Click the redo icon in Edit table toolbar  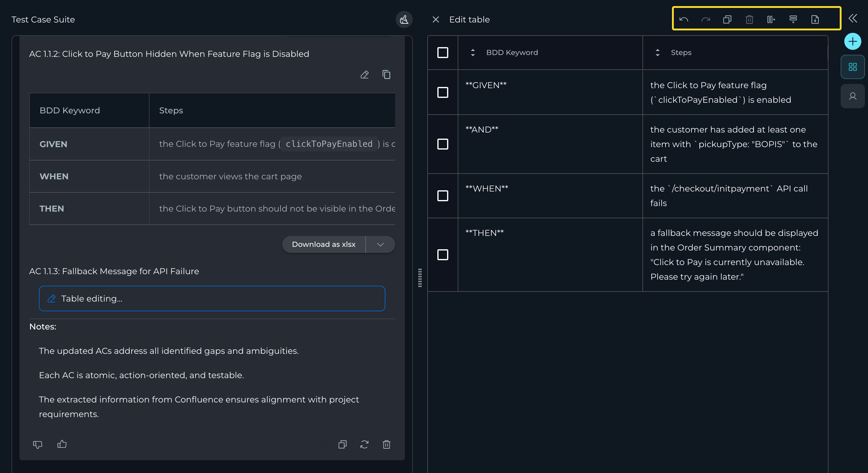705,19
